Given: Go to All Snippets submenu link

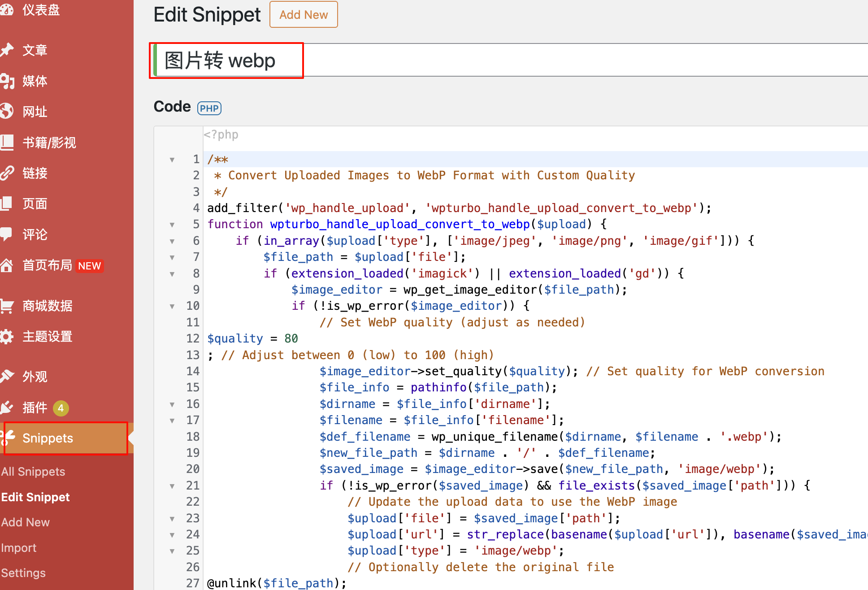Looking at the screenshot, I should point(33,472).
